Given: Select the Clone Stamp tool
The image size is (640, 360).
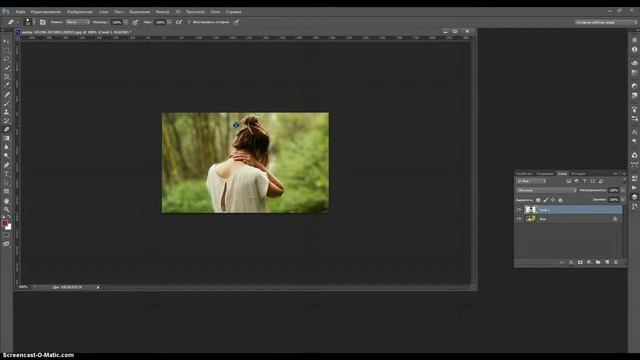Looking at the screenshot, I should pos(7,112).
